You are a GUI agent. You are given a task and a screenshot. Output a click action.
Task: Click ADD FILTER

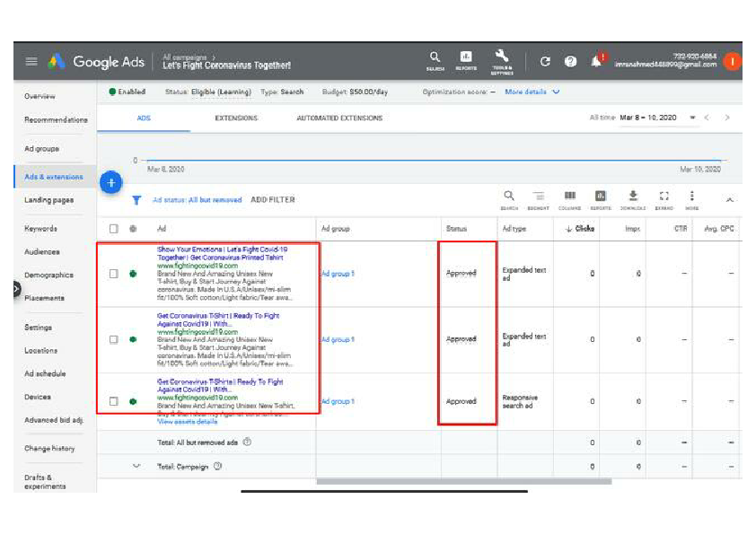[x=273, y=200]
